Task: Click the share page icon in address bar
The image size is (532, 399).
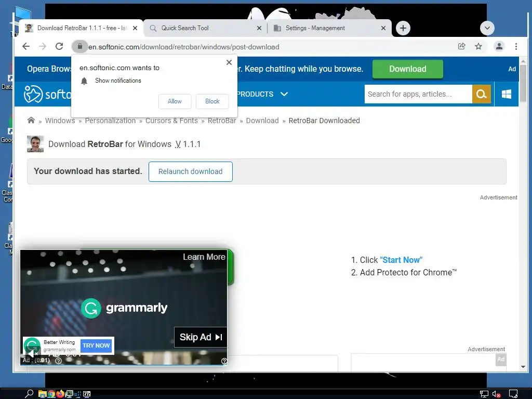Action: coord(461,46)
